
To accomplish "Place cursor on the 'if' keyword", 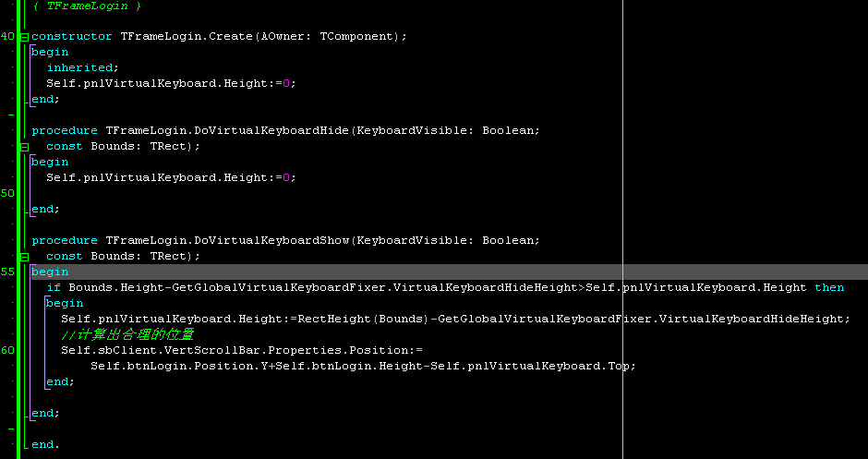I will [x=54, y=287].
